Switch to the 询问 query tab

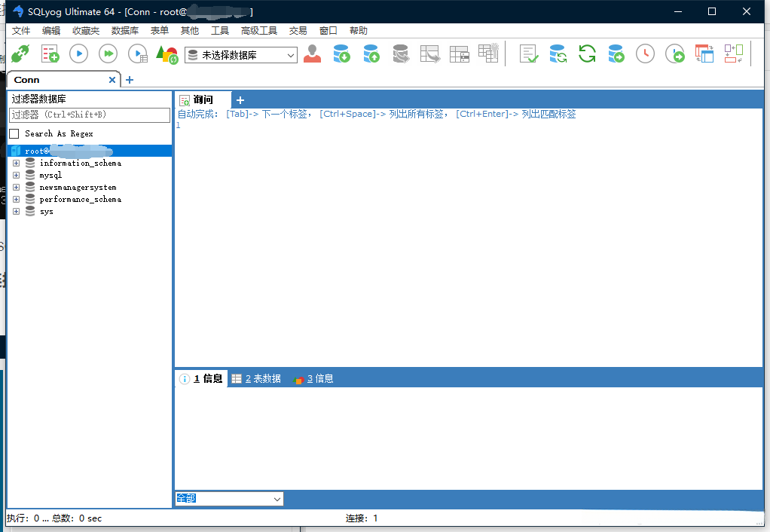coord(203,100)
